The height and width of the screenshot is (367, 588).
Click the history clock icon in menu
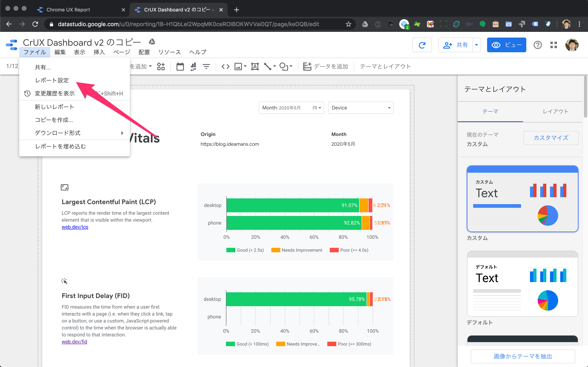coord(27,93)
